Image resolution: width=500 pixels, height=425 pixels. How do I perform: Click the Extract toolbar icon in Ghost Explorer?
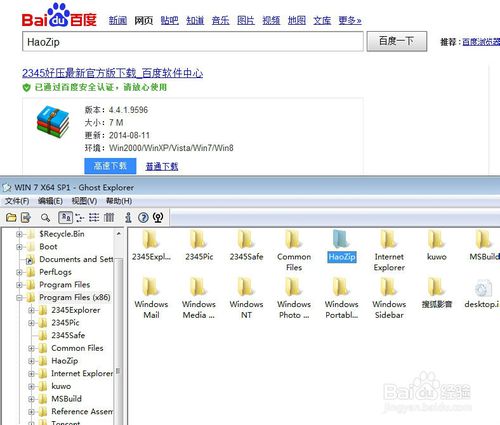(x=26, y=218)
